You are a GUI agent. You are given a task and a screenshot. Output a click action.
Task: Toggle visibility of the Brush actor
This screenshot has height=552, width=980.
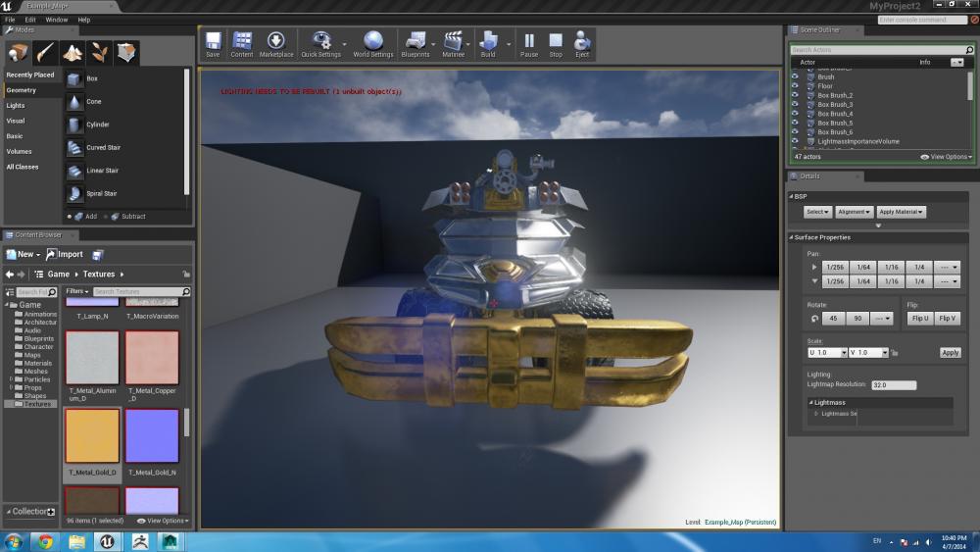(x=795, y=76)
